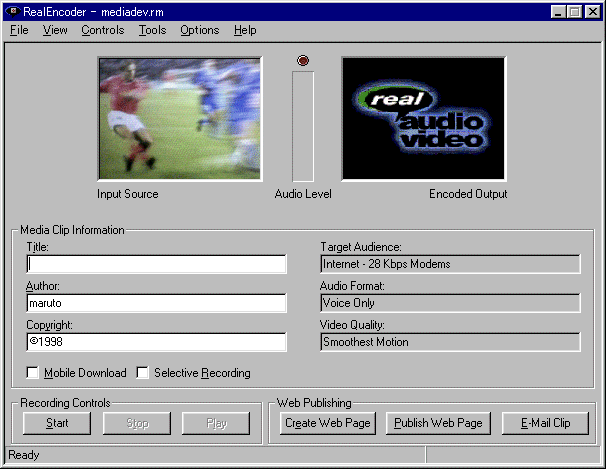606x469 pixels.
Task: Click the Encoded Output label
Action: pos(468,194)
